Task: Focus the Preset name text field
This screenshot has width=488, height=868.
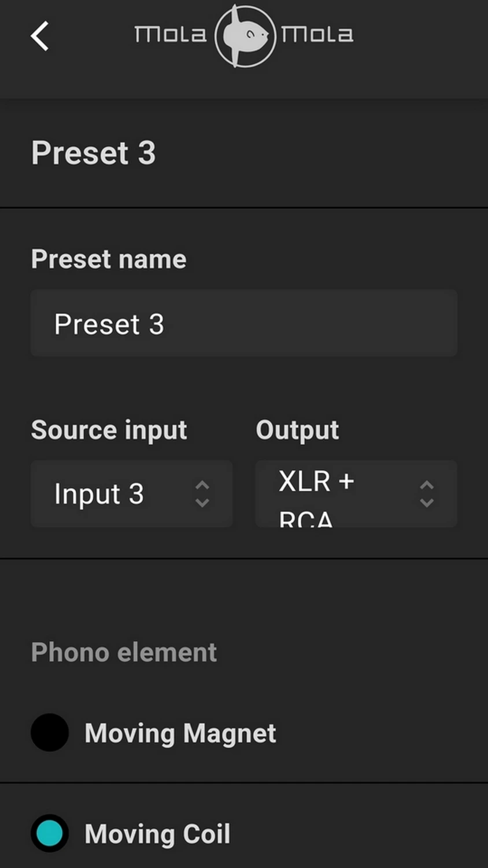Action: pos(244,323)
